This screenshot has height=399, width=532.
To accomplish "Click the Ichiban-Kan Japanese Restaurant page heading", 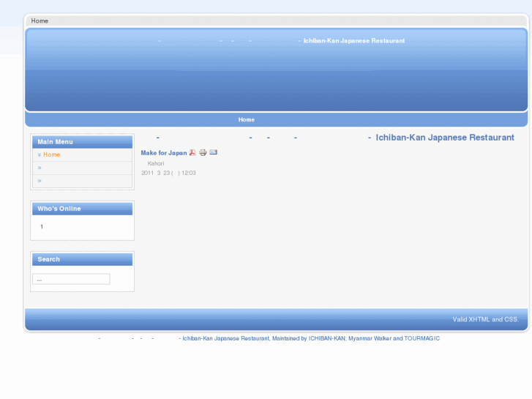I will coord(445,138).
